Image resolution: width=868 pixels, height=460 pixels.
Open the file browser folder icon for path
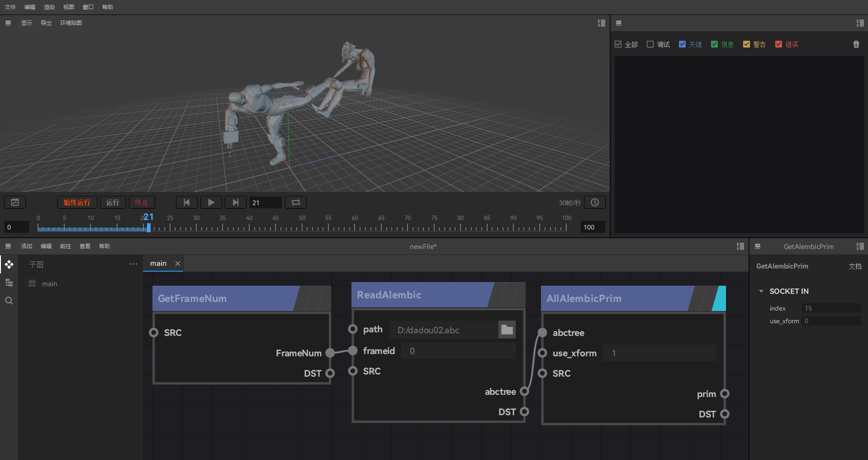507,330
